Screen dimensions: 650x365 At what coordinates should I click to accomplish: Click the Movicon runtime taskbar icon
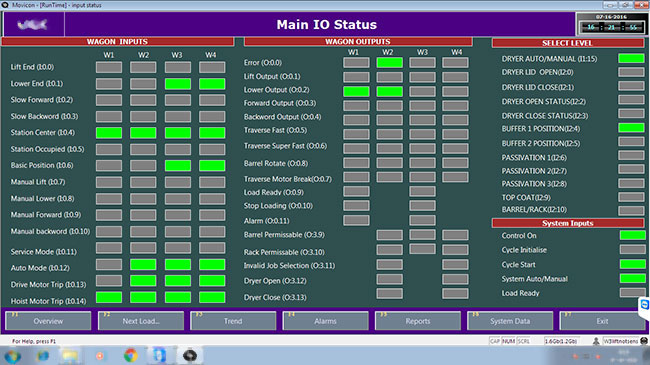tap(190, 355)
